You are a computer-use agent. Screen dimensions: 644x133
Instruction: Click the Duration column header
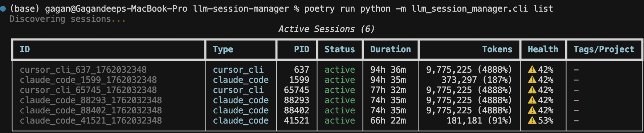[391, 49]
